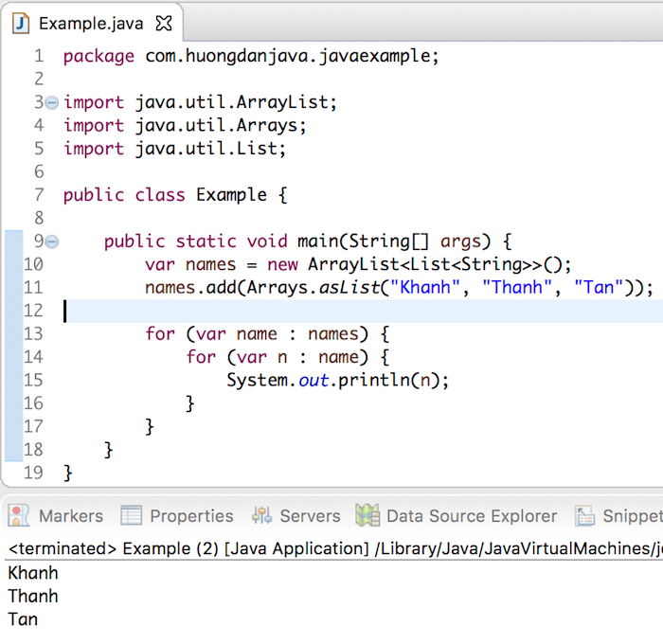This screenshot has width=663, height=644.
Task: Open the Data Source Explorer tab
Action: coord(457,516)
